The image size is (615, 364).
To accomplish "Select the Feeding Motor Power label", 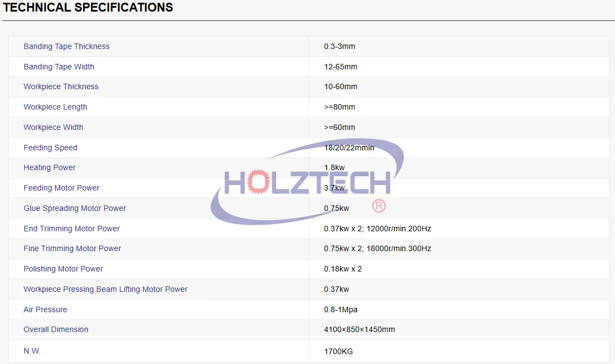I will [62, 188].
